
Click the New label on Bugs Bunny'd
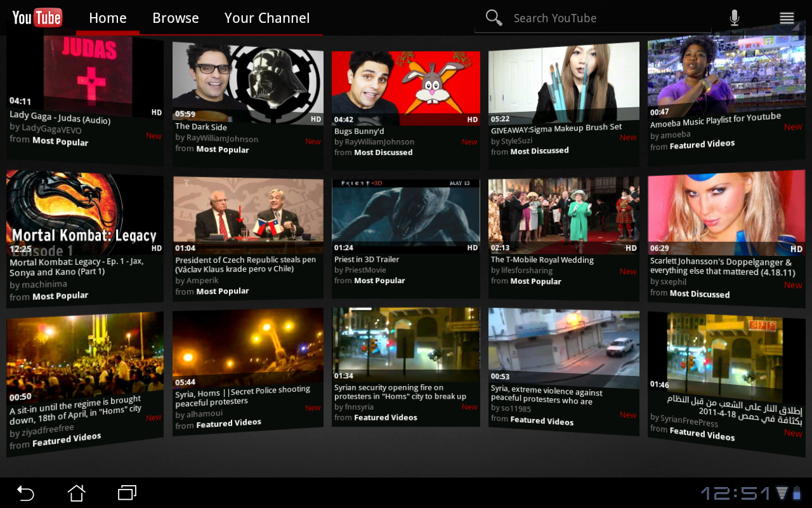point(469,142)
